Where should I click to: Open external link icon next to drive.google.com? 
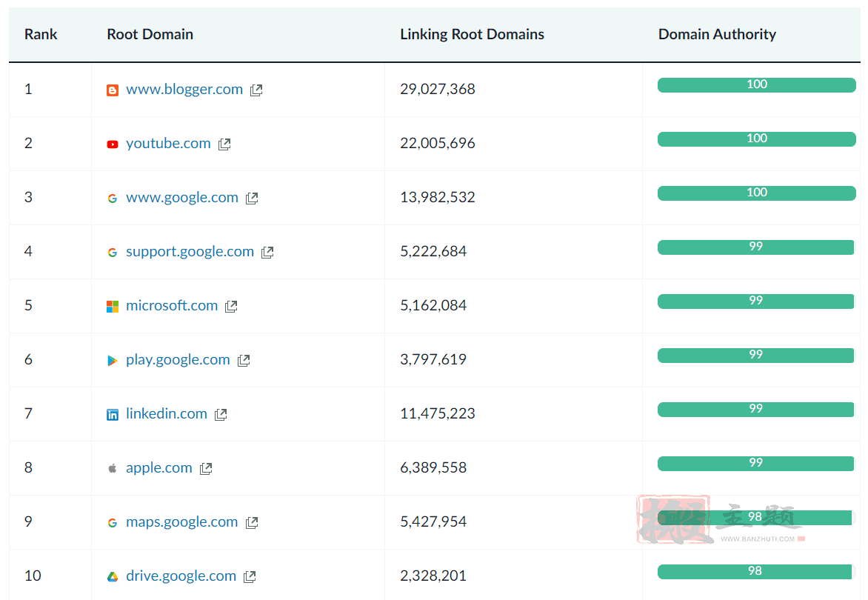click(250, 577)
